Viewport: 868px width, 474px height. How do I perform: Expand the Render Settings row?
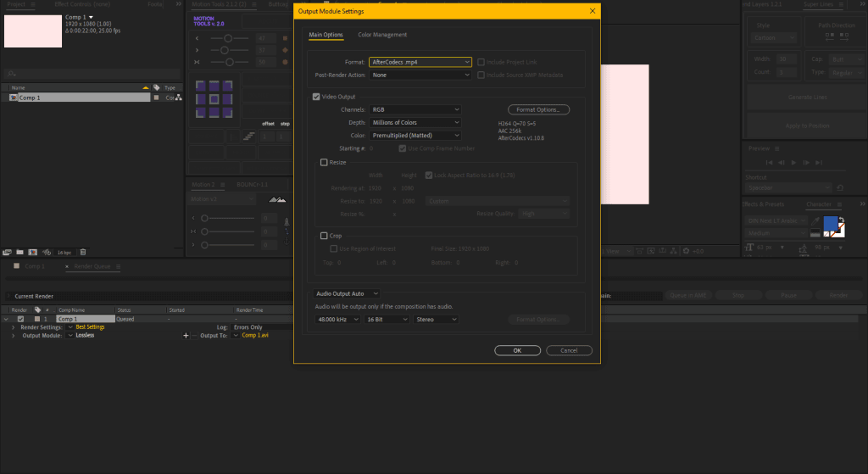click(x=14, y=327)
